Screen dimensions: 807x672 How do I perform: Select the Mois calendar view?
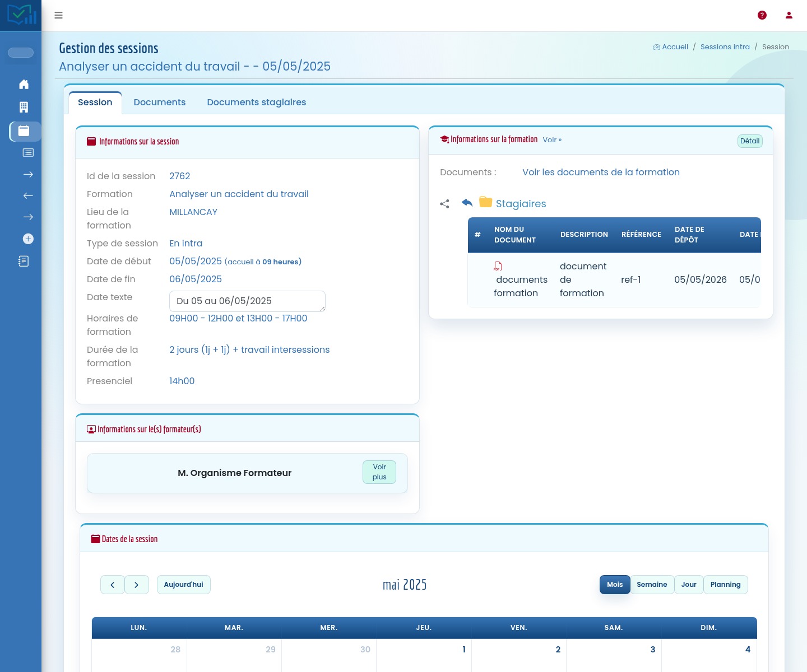(615, 585)
